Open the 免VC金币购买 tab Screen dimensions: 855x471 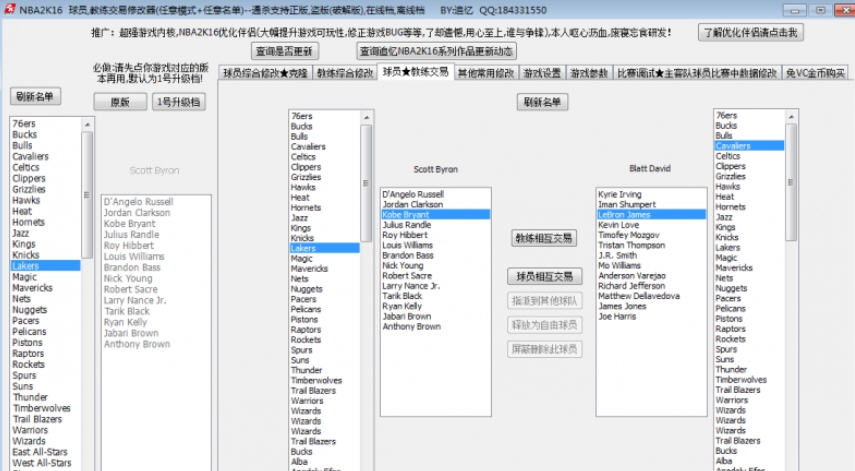click(816, 73)
